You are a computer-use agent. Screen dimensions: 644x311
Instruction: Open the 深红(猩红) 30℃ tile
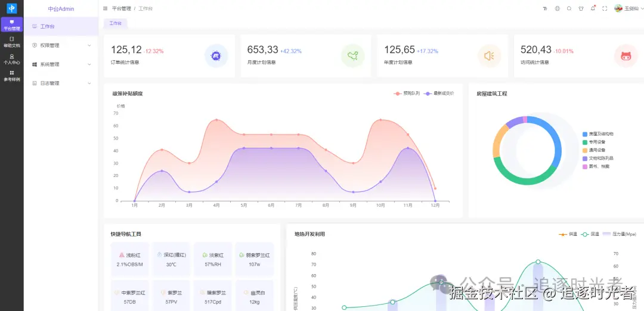tap(171, 259)
